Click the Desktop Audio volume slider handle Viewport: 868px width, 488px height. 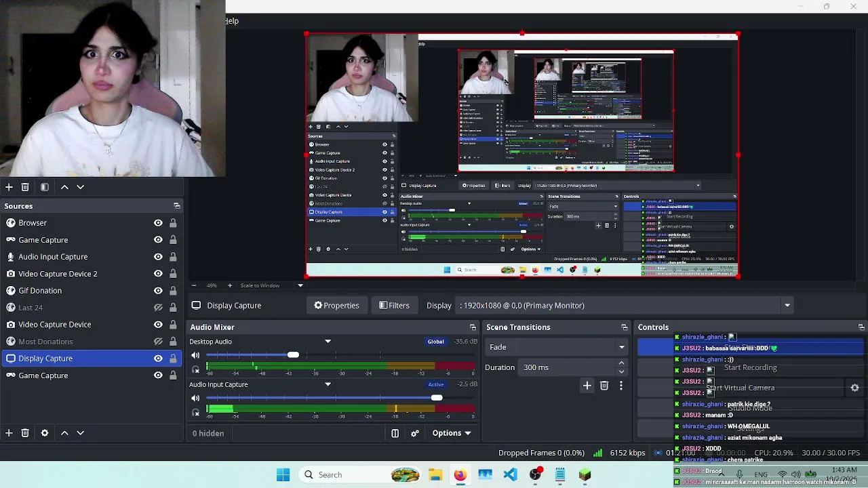[x=293, y=355]
